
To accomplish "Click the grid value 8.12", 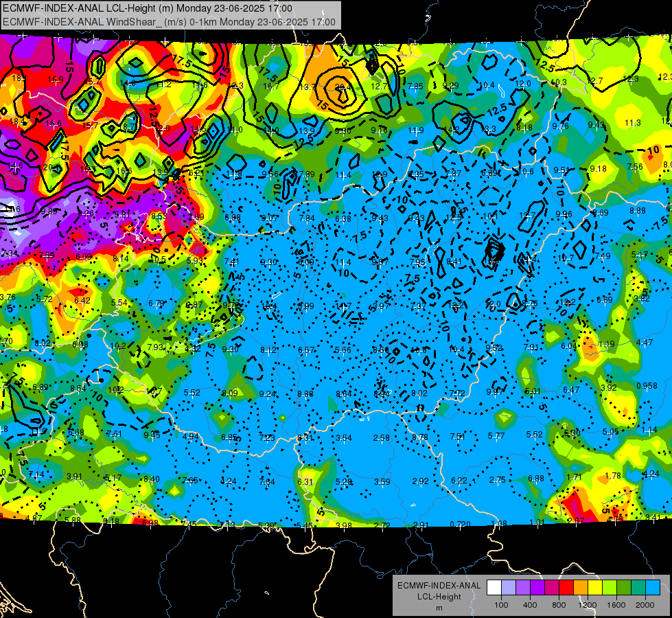I will (268, 350).
